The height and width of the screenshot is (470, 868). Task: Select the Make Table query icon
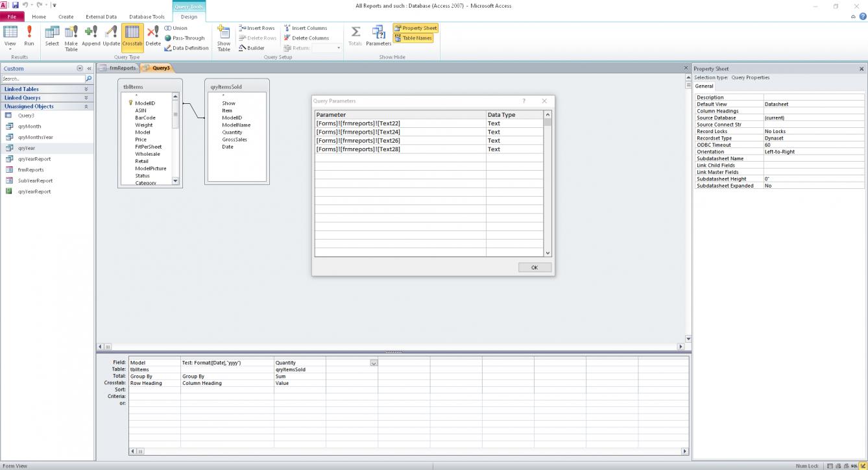[71, 38]
